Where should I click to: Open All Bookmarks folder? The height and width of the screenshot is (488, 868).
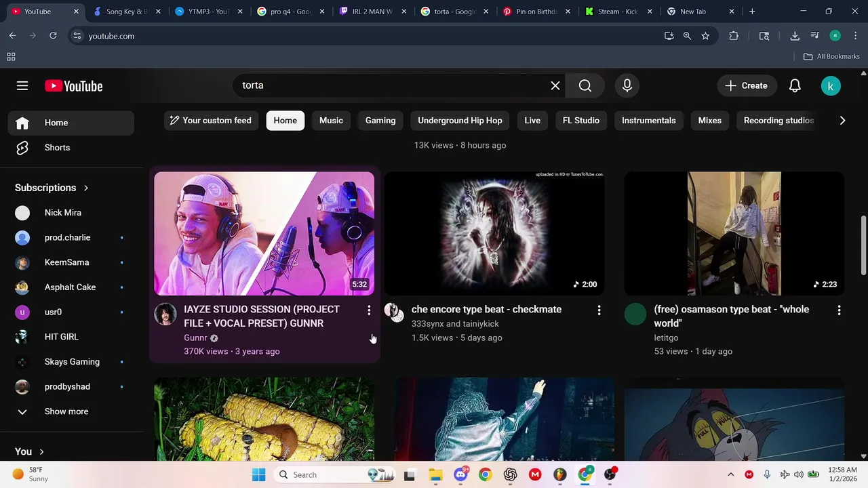[831, 56]
